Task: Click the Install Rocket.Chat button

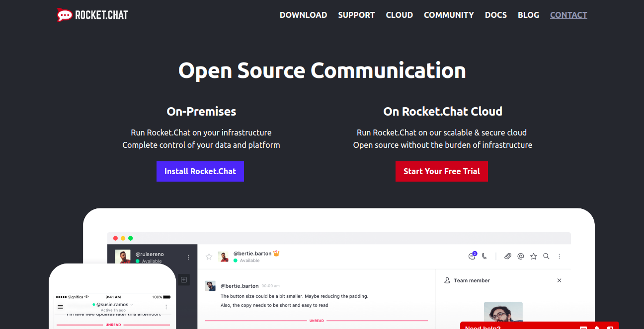Action: (x=200, y=171)
